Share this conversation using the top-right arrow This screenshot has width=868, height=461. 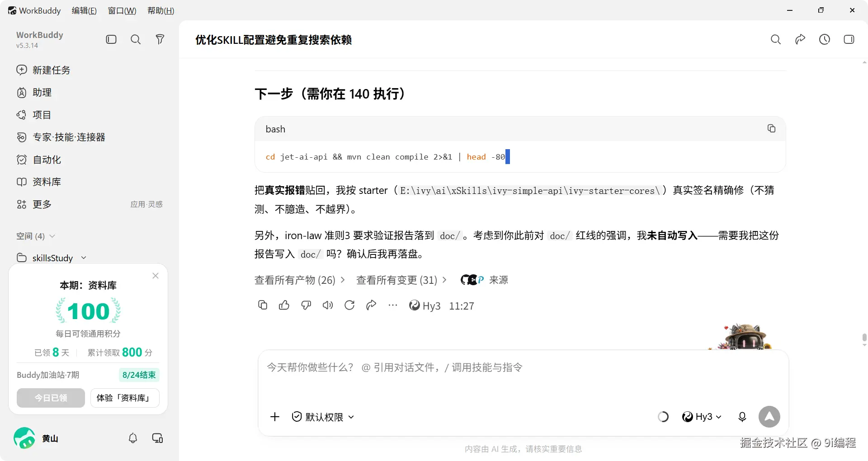coord(800,39)
